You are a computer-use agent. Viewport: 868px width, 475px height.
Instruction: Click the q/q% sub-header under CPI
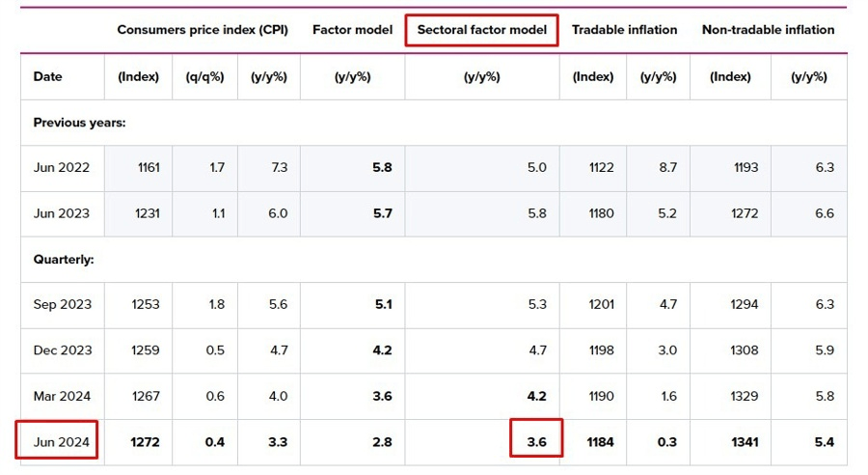coord(204,76)
